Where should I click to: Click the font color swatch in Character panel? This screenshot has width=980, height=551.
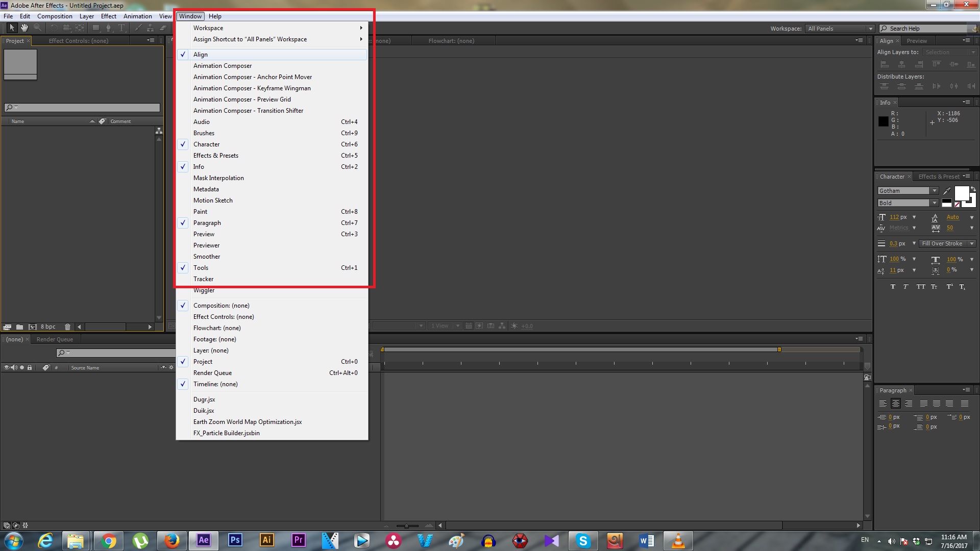coord(962,194)
